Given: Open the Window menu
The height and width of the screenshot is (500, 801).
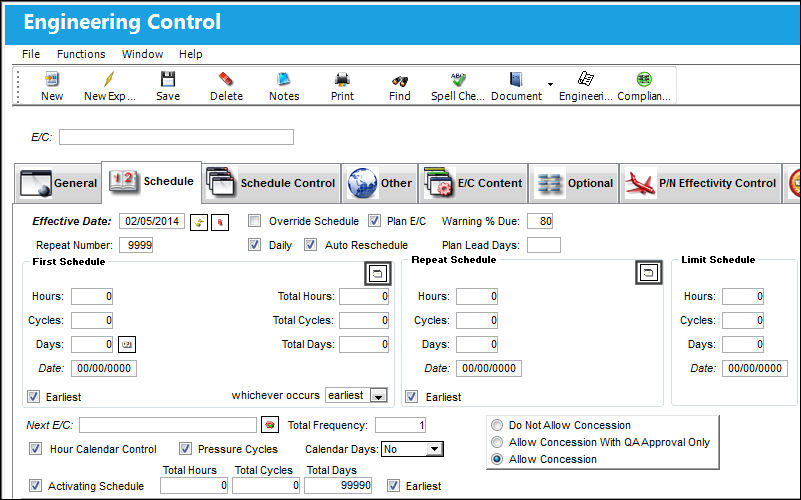Looking at the screenshot, I should pyautogui.click(x=142, y=54).
